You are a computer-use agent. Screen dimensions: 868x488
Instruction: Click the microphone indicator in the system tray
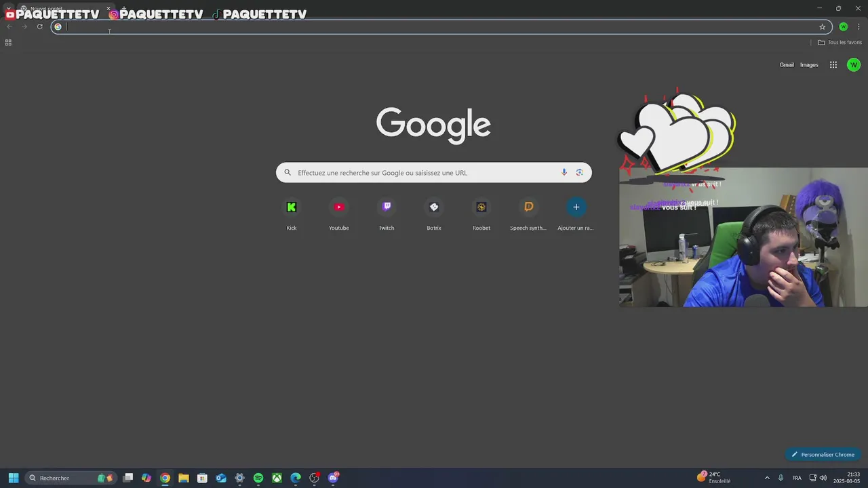click(781, 478)
